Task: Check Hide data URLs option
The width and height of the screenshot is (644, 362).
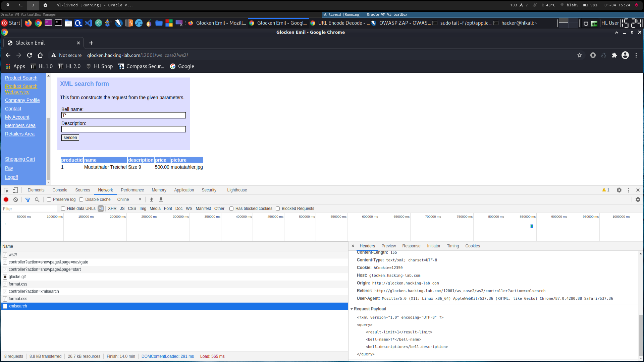Action: coord(63,208)
